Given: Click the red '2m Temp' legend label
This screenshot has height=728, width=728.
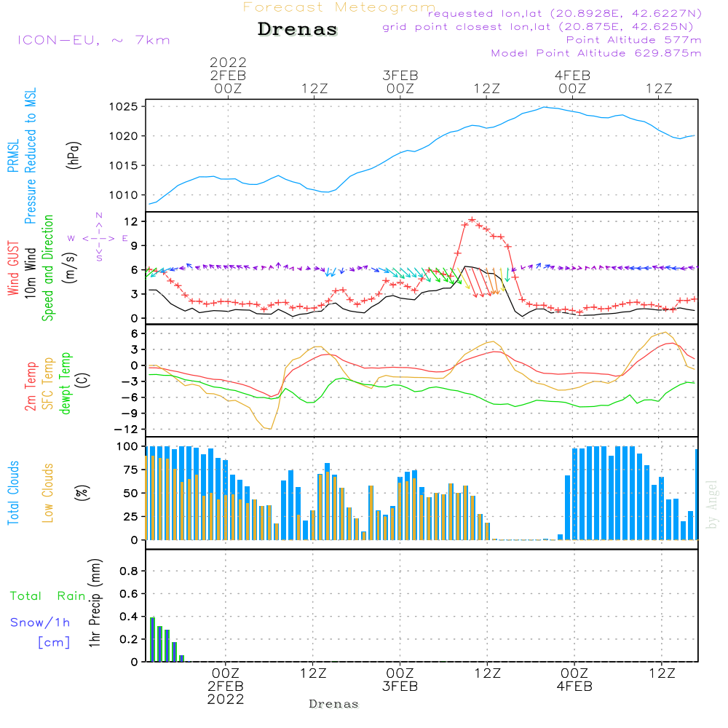Looking at the screenshot, I should (30, 387).
